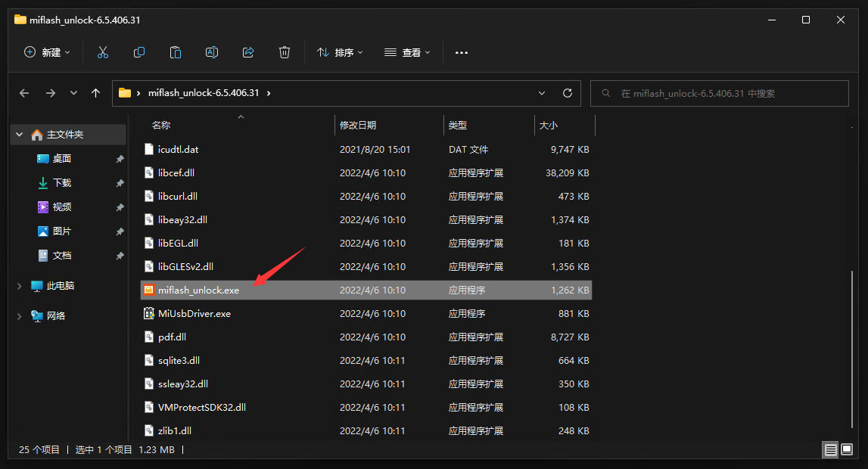
Task: Open the 查看 (View) menu
Action: coord(407,52)
